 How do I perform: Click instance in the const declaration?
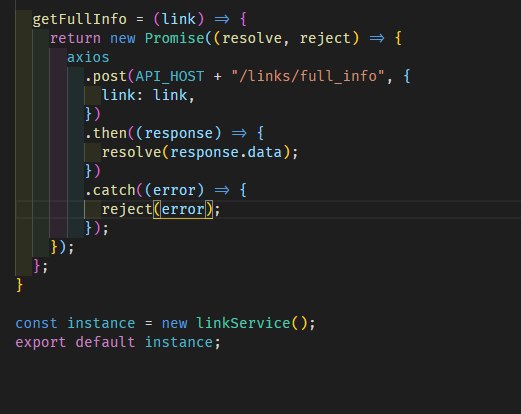tap(101, 323)
